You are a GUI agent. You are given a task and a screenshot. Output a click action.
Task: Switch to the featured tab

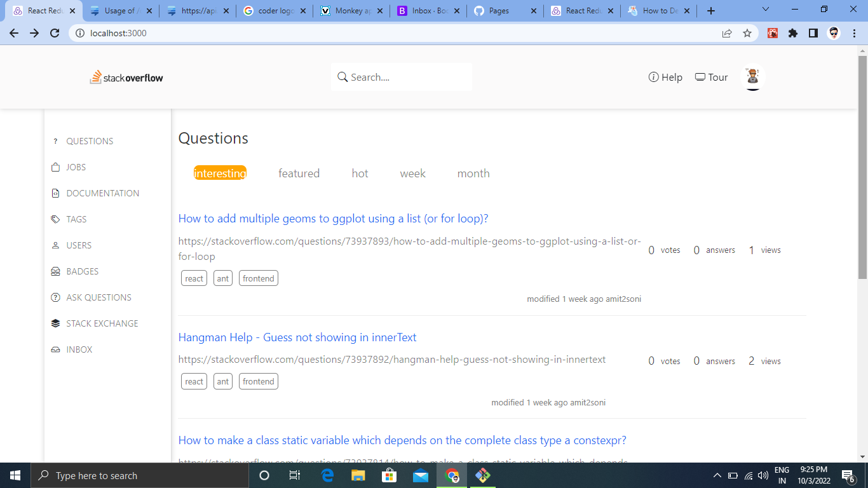tap(299, 173)
